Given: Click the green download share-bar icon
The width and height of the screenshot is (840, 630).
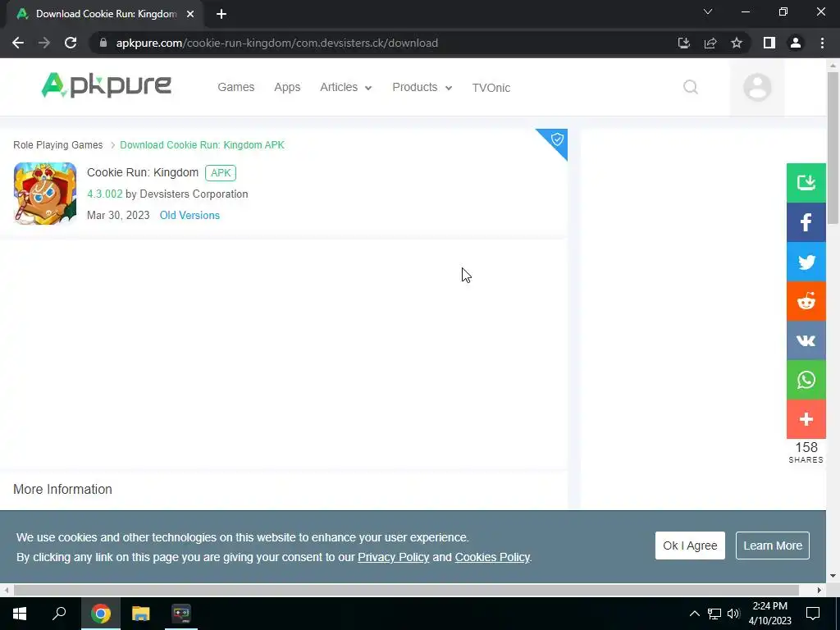Looking at the screenshot, I should (806, 183).
